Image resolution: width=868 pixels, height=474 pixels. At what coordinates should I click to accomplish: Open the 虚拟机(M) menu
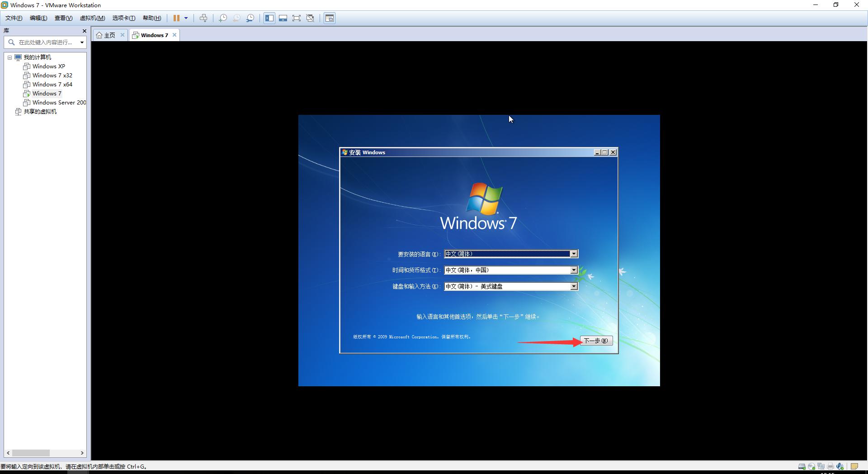point(92,18)
